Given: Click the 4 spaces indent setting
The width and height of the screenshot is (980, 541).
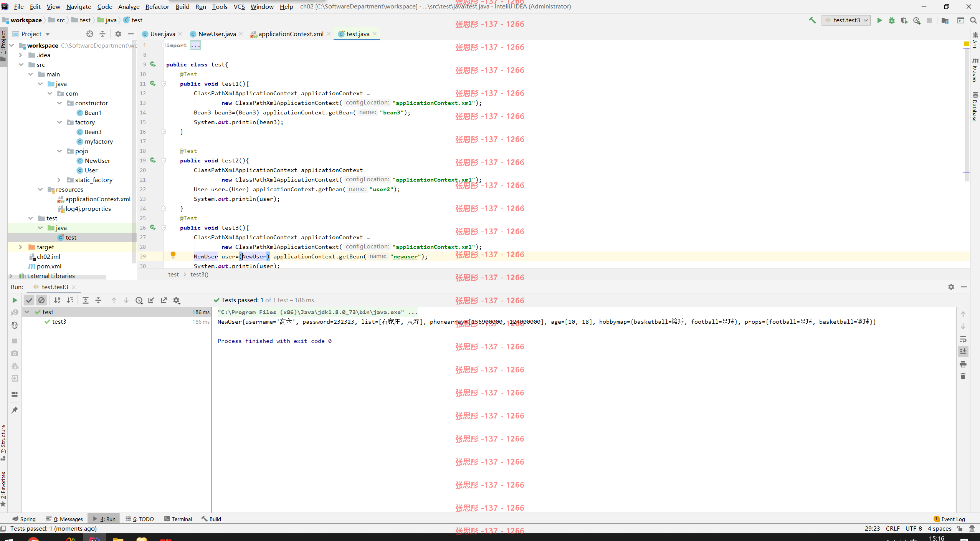Looking at the screenshot, I should tap(939, 528).
